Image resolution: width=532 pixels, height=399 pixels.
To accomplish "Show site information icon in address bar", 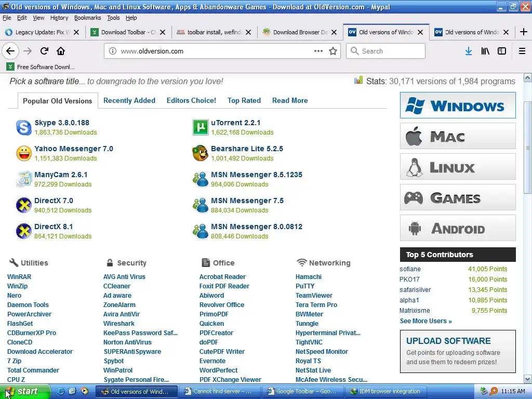I will coord(113,51).
